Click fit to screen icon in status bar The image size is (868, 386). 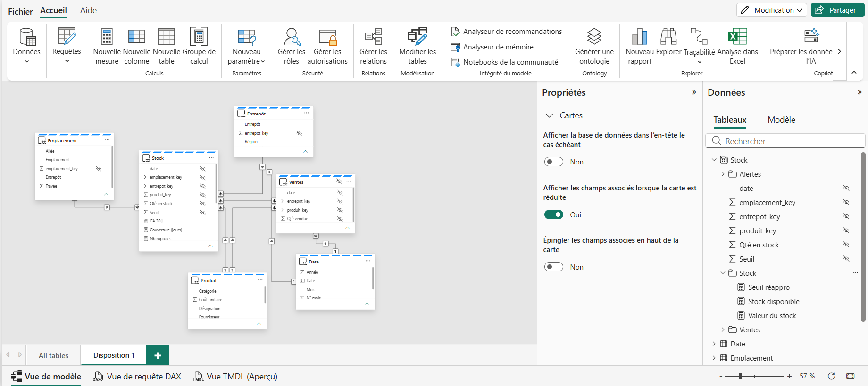click(851, 376)
